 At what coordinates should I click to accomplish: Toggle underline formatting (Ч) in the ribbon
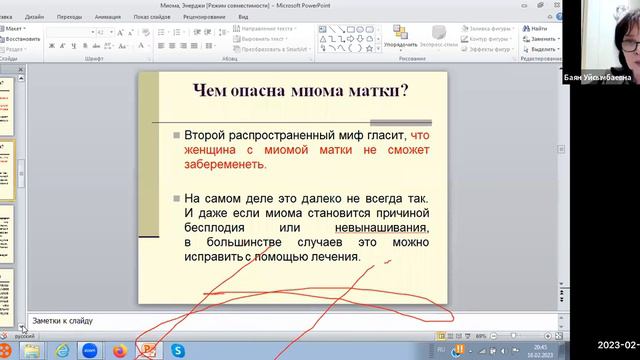point(74,46)
